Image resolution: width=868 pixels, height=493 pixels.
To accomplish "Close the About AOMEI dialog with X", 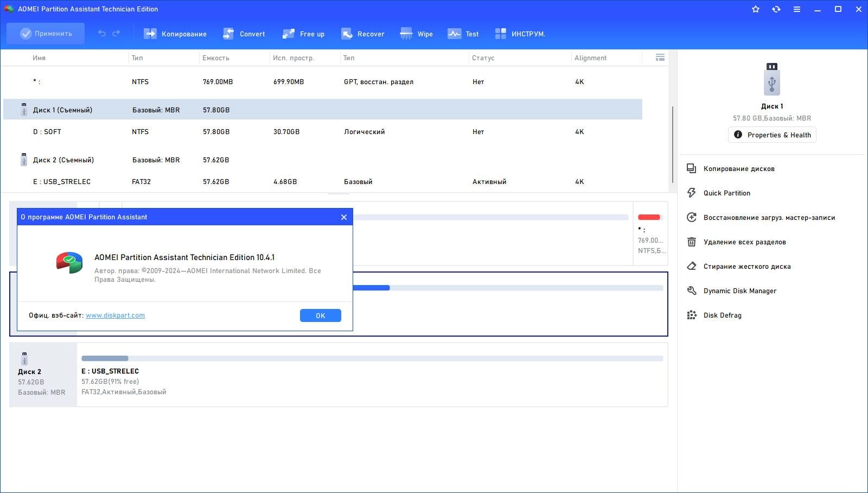I will (344, 217).
